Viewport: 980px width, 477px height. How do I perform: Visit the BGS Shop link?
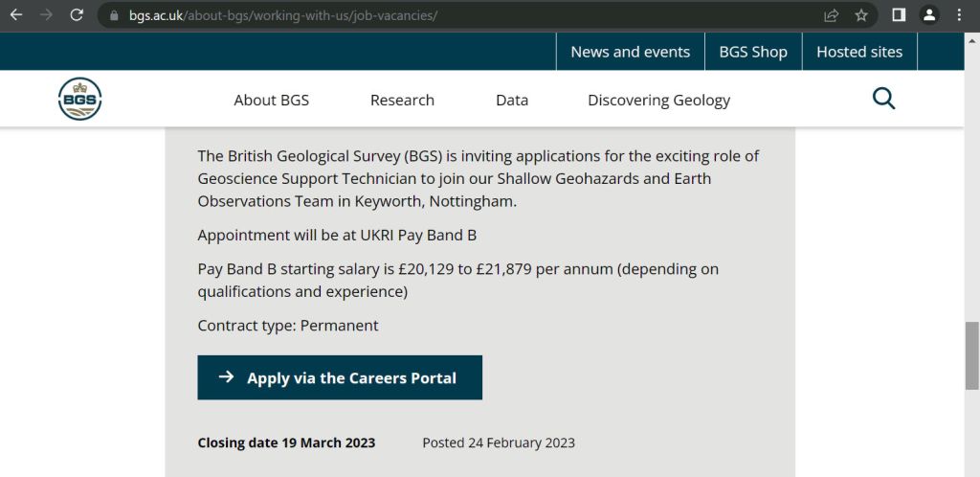click(x=753, y=52)
